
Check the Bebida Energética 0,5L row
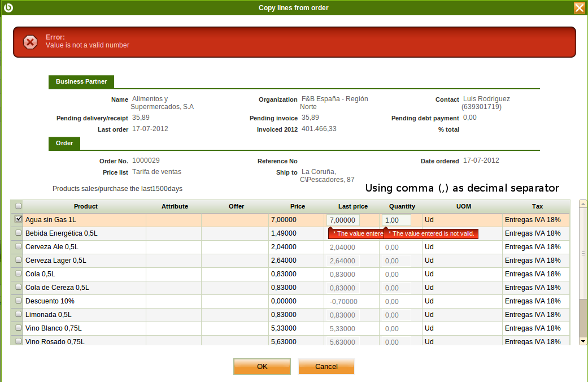tap(19, 233)
